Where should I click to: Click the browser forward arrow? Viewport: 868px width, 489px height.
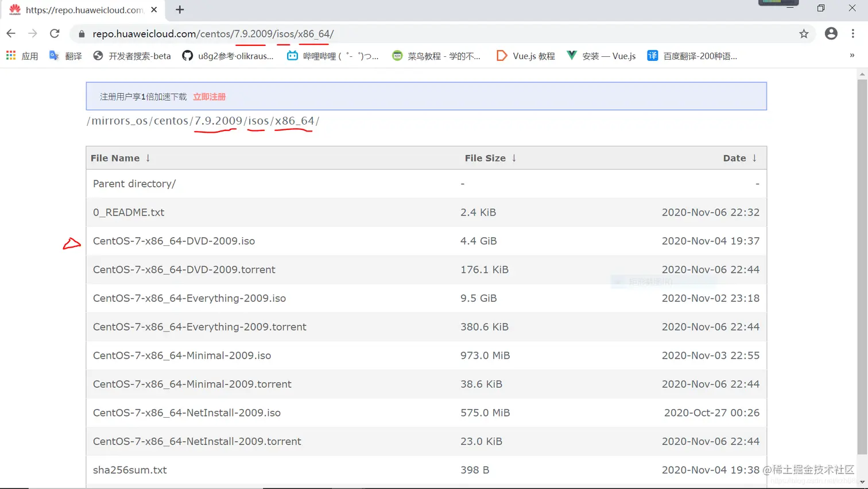[x=33, y=33]
